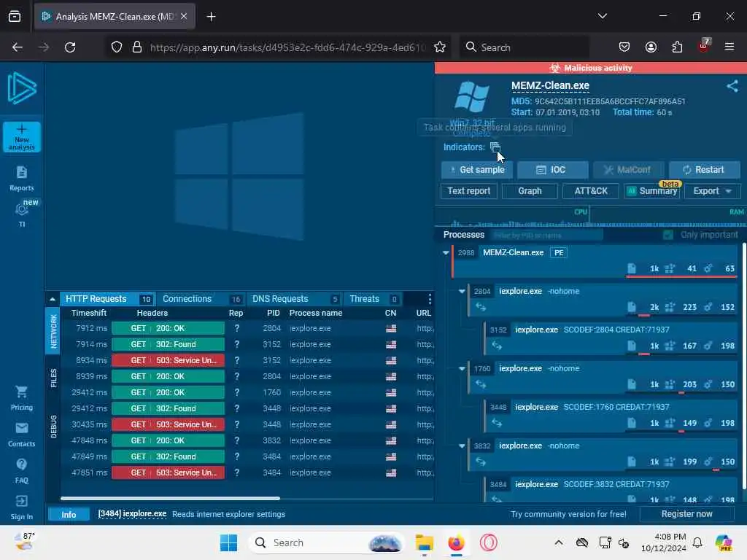The width and height of the screenshot is (747, 560).
Task: Select the FILES vertical tab
Action: pos(53,378)
